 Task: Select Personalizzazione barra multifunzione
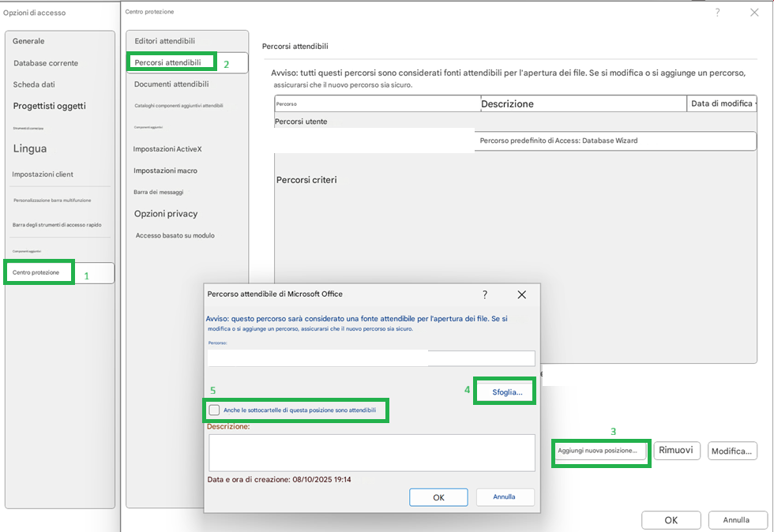point(52,200)
